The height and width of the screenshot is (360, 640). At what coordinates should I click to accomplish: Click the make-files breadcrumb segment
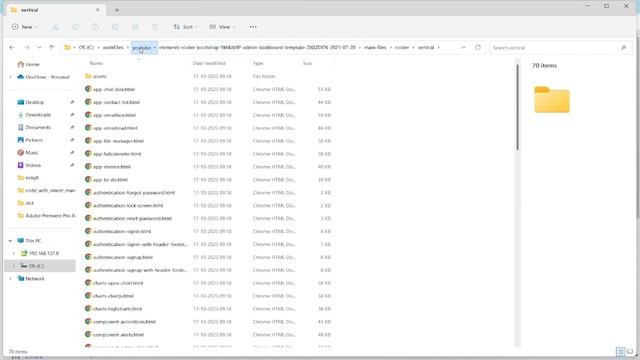click(x=375, y=48)
